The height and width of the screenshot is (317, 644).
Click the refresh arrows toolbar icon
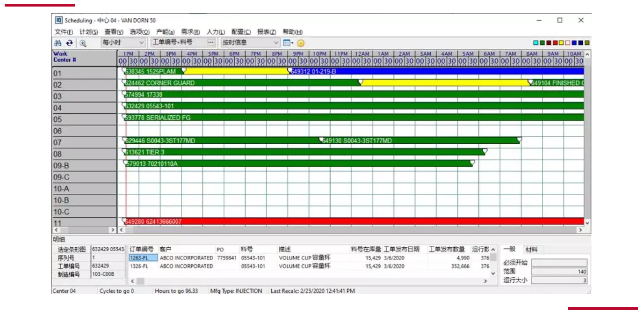coord(69,43)
